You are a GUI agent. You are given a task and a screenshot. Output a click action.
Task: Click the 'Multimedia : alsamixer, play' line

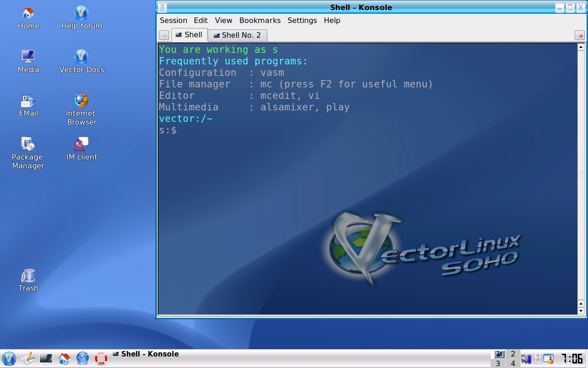254,107
